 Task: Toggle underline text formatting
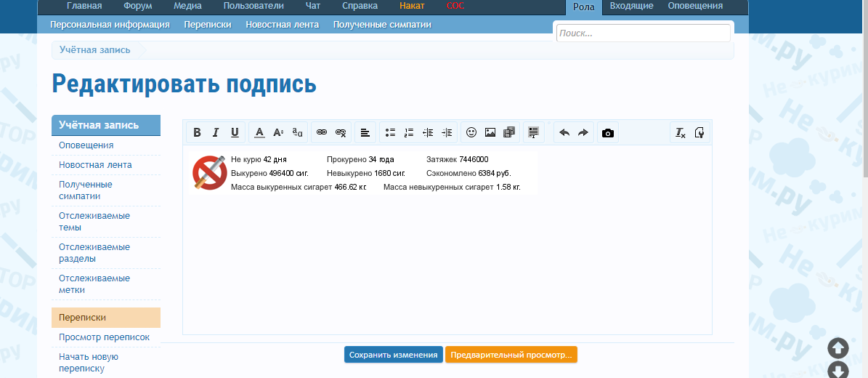[x=235, y=132]
